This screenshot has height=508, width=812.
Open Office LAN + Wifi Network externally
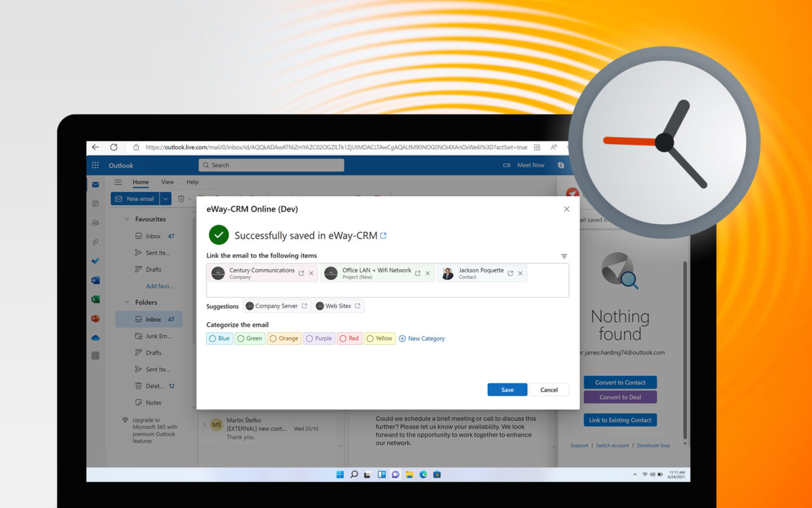tap(417, 274)
